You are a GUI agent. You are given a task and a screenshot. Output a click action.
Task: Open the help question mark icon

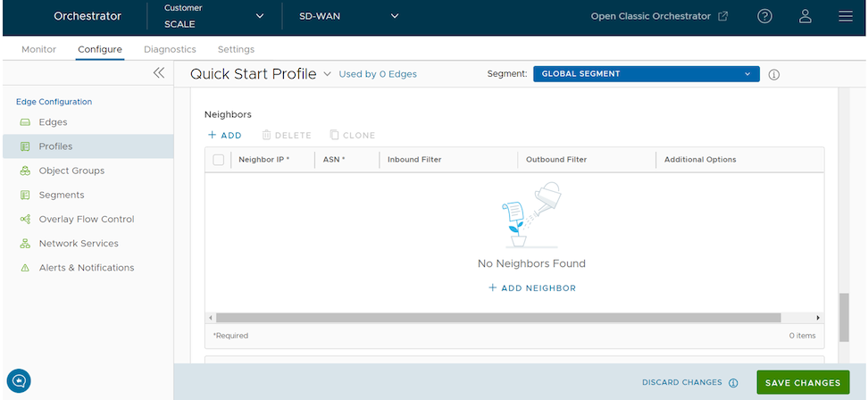[764, 16]
